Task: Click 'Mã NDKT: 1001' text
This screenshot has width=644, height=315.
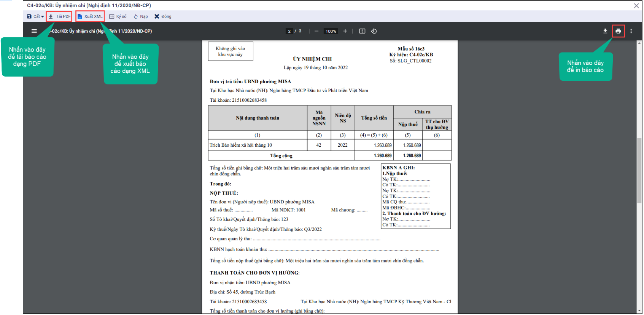Action: pos(288,210)
